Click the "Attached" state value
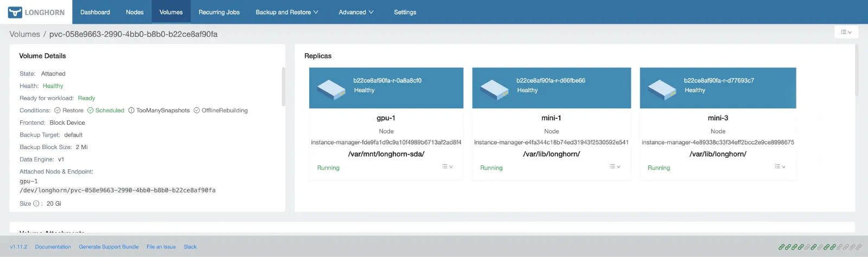Image resolution: width=868 pixels, height=257 pixels. [53, 74]
